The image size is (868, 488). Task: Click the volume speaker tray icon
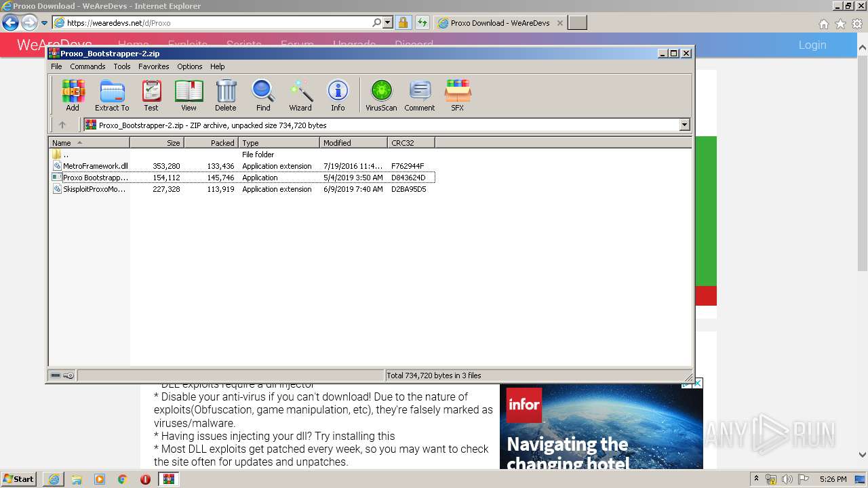tap(787, 479)
